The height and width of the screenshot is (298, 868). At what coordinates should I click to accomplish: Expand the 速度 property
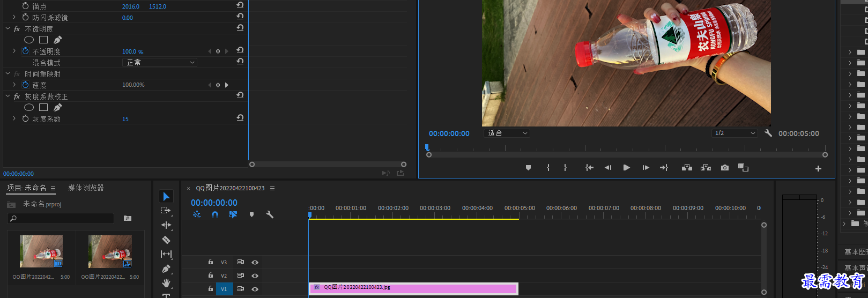(x=14, y=85)
